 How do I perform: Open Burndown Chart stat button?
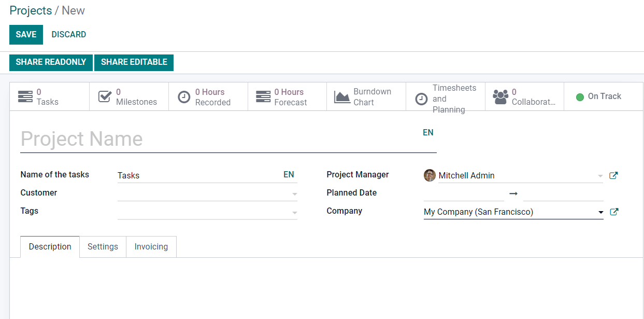click(x=366, y=96)
